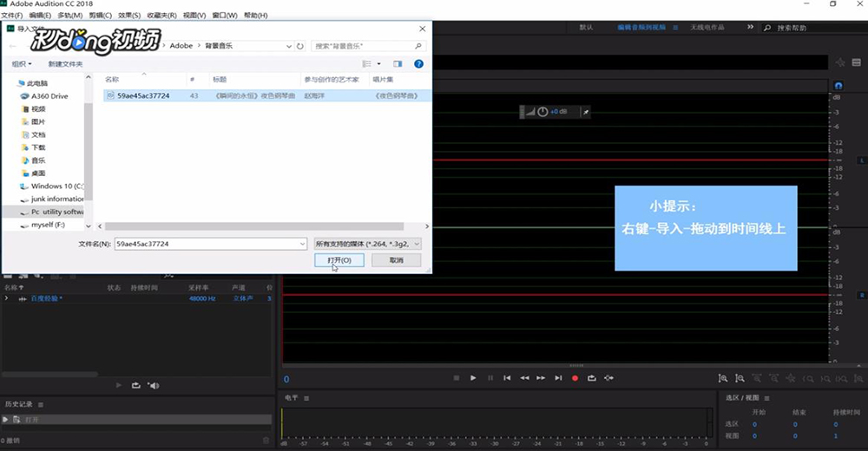Open the Help icon in import dialog
This screenshot has height=451, width=868.
(x=418, y=63)
